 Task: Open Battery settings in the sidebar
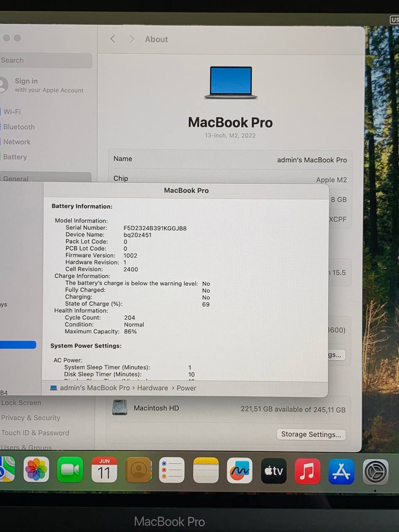pos(15,157)
